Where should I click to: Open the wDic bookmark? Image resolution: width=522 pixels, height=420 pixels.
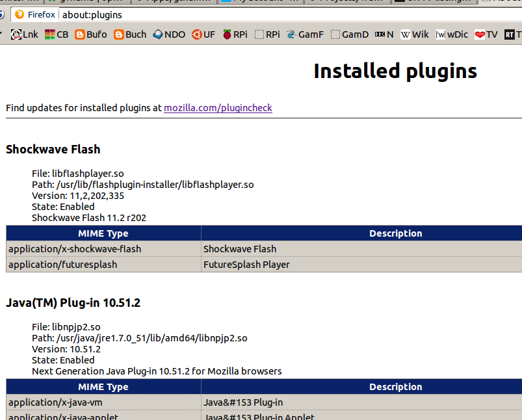pyautogui.click(x=452, y=34)
